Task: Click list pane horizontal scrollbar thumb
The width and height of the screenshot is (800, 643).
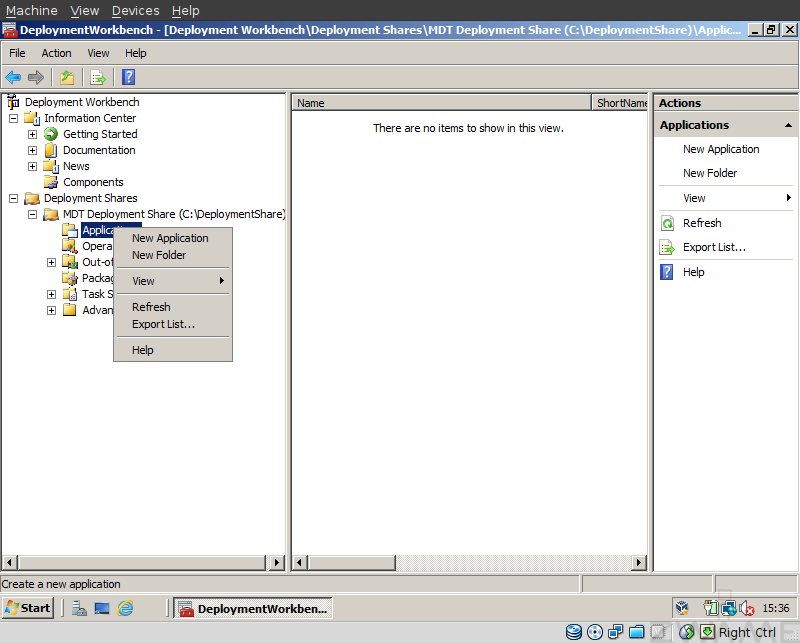Action: tap(352, 562)
